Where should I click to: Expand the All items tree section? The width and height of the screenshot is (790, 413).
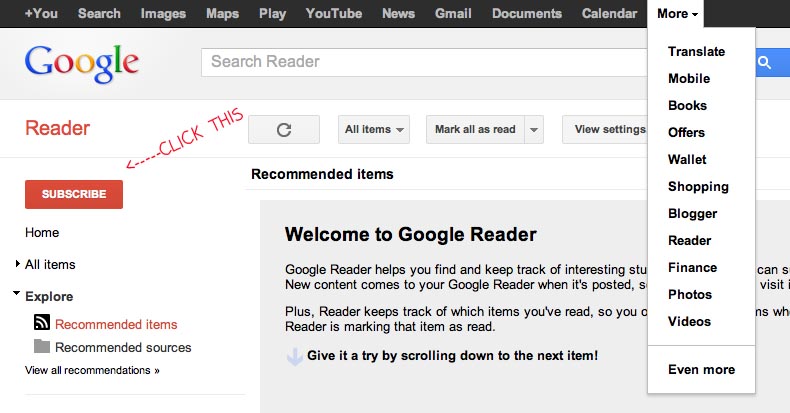tap(18, 265)
